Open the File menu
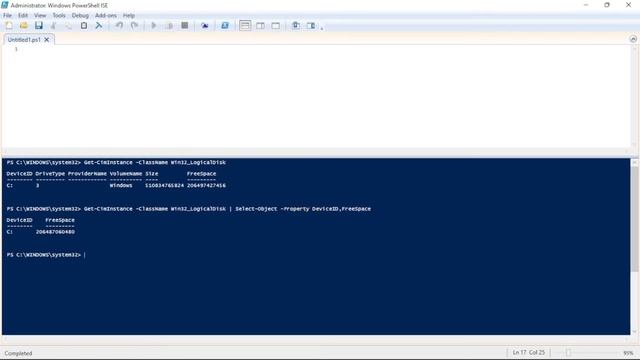This screenshot has width=640, height=360. point(7,16)
